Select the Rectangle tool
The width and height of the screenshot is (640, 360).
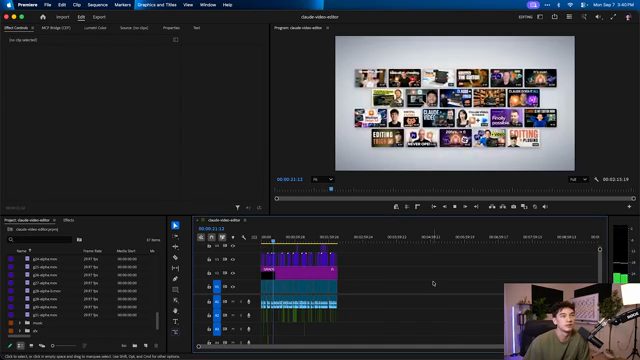click(x=175, y=289)
